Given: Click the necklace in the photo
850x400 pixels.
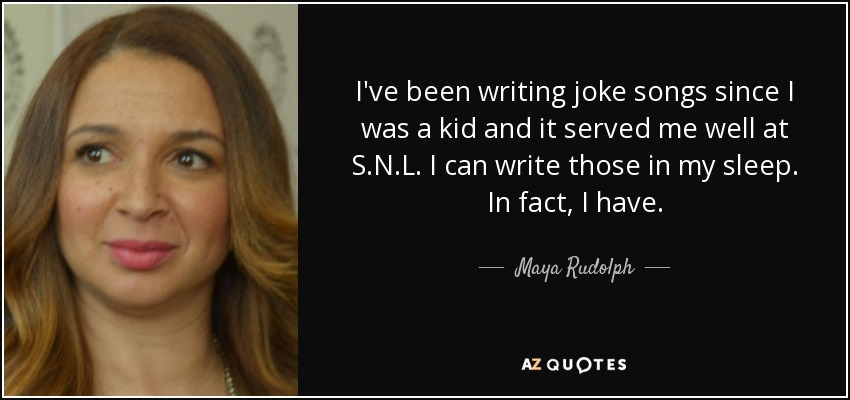Looking at the screenshot, I should coord(228,367).
